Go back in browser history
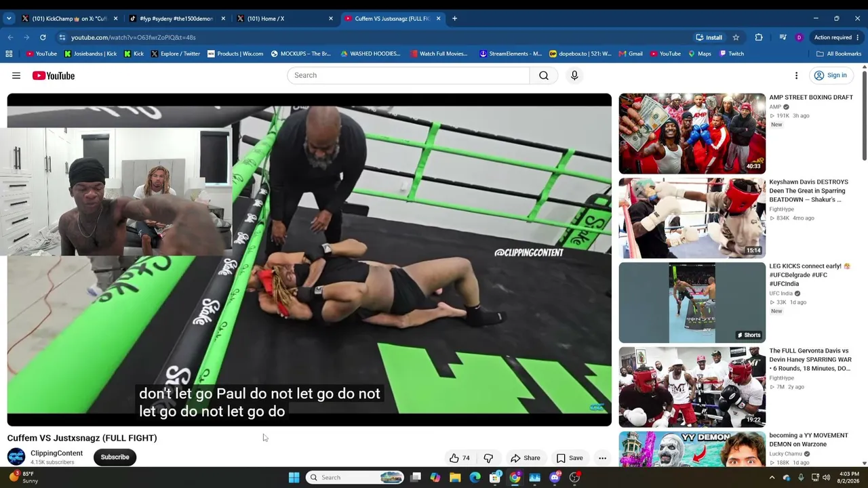The width and height of the screenshot is (868, 488). 9,37
